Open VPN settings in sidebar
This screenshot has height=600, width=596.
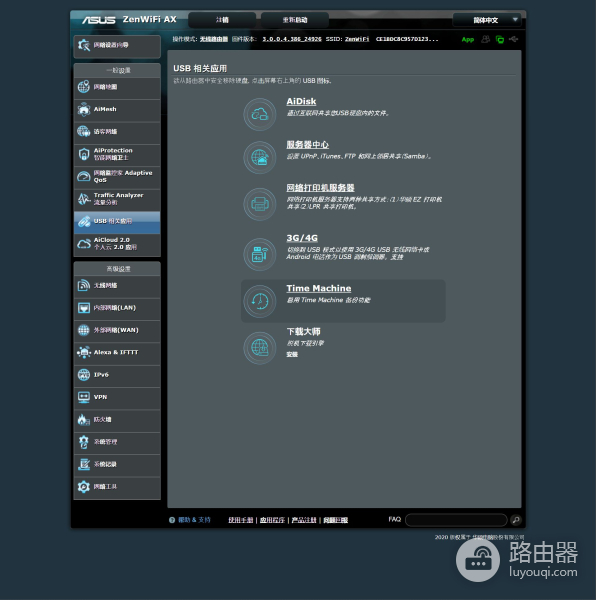[x=117, y=398]
